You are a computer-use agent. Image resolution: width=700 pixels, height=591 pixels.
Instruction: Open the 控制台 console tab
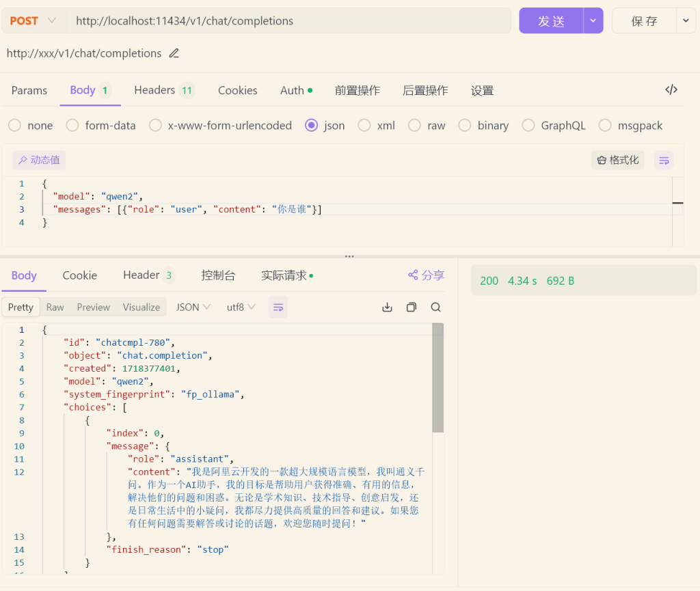(x=218, y=275)
